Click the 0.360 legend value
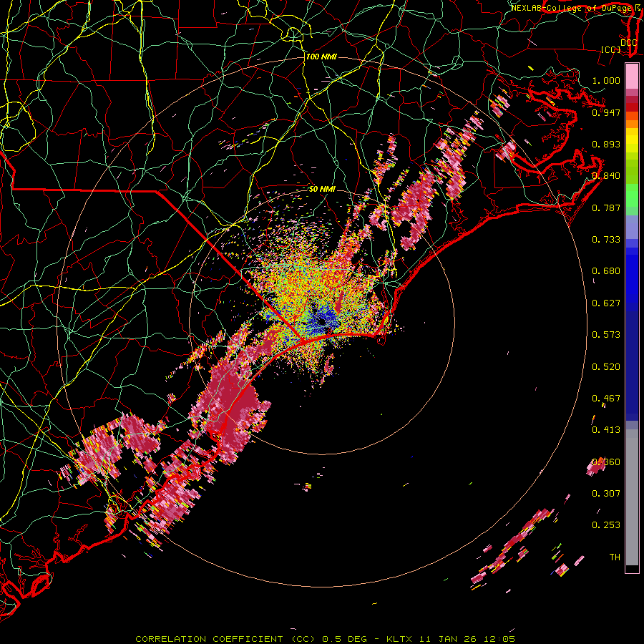Viewport: 644px width, 644px height. 606,462
